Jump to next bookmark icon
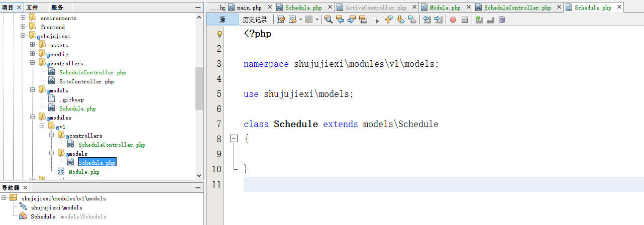 pyautogui.click(x=400, y=20)
